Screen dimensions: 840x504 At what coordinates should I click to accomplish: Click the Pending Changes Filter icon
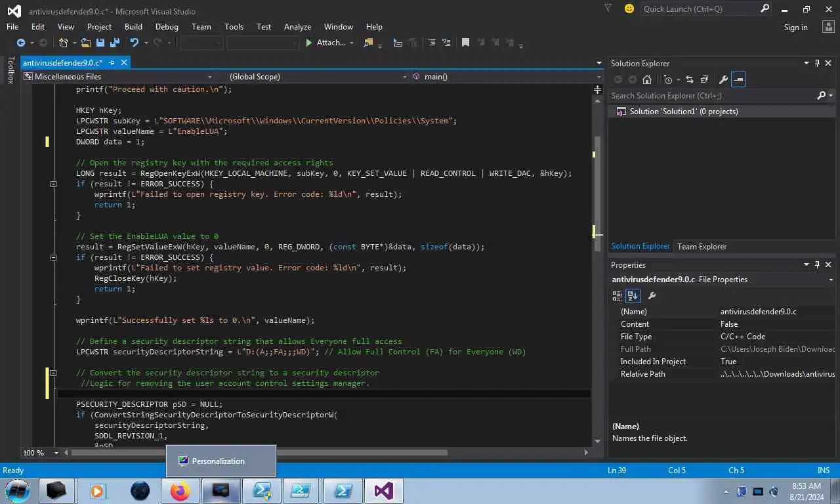(667, 79)
